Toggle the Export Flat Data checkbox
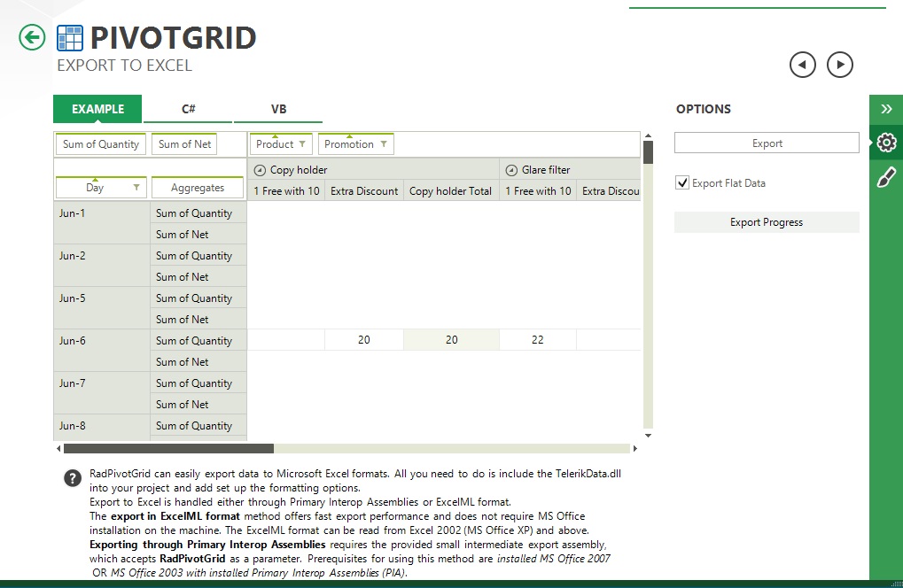This screenshot has width=903, height=588. pos(681,183)
